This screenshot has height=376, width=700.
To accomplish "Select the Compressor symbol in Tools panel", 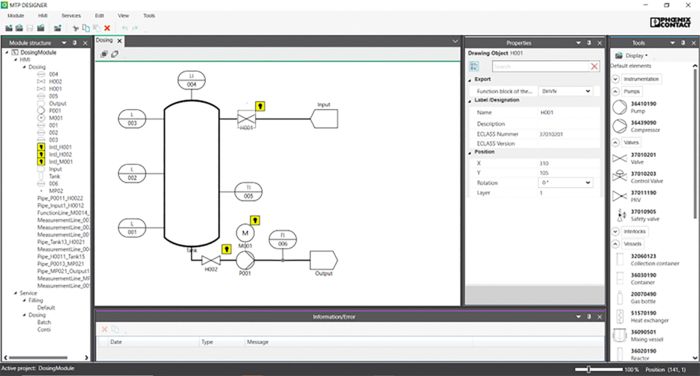I will [620, 126].
